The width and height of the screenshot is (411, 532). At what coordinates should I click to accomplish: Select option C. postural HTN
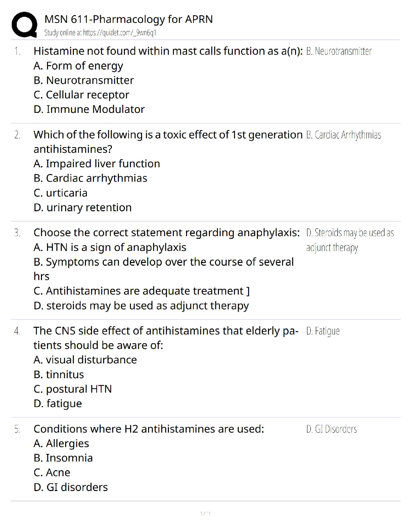click(73, 389)
